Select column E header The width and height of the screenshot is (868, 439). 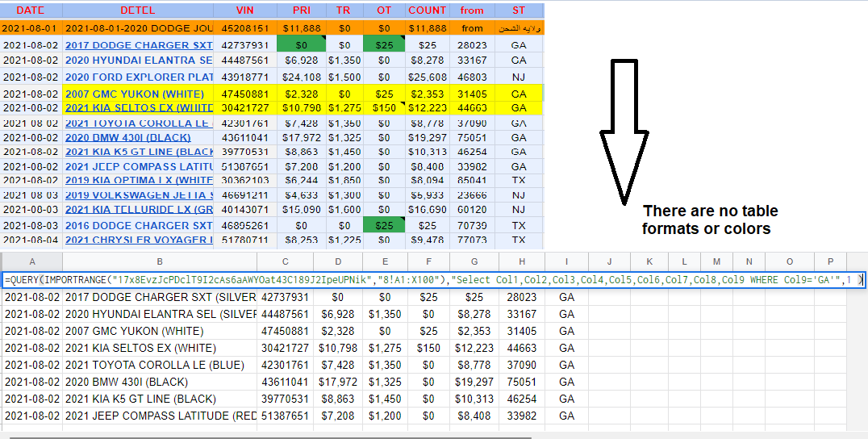(386, 261)
